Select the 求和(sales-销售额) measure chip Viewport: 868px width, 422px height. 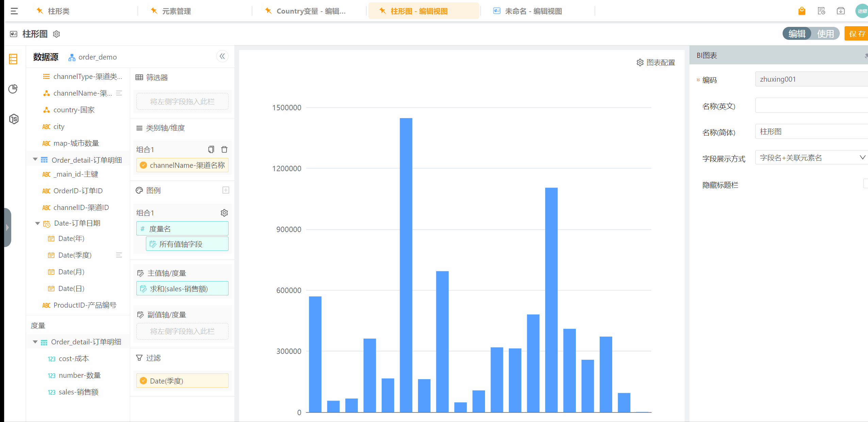182,288
